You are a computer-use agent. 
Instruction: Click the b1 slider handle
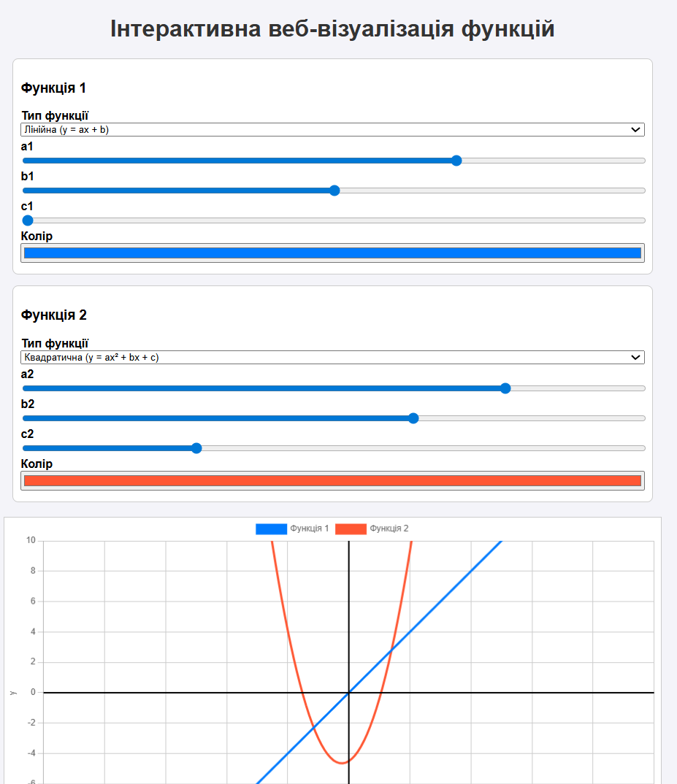334,191
